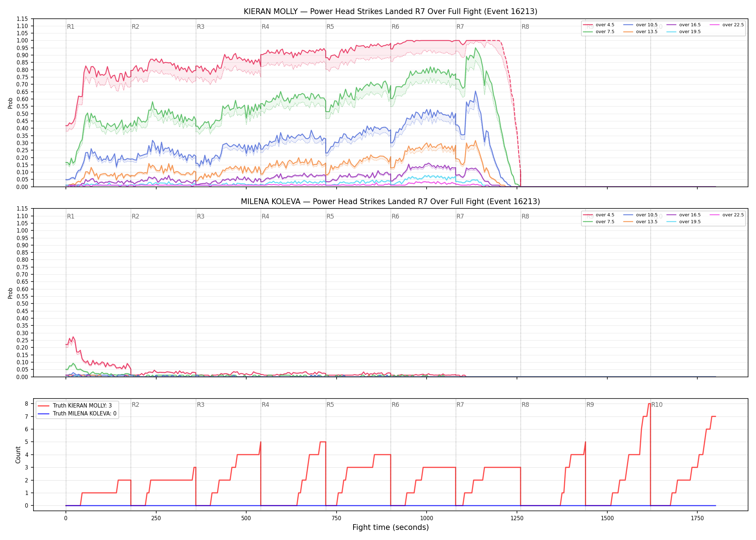Select the R6 round label in Milena Koleva chart

click(395, 216)
